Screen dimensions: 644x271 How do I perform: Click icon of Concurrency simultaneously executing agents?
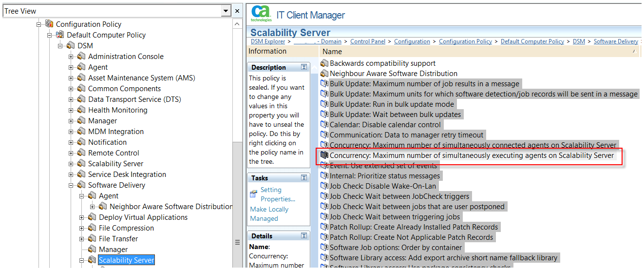pos(324,155)
